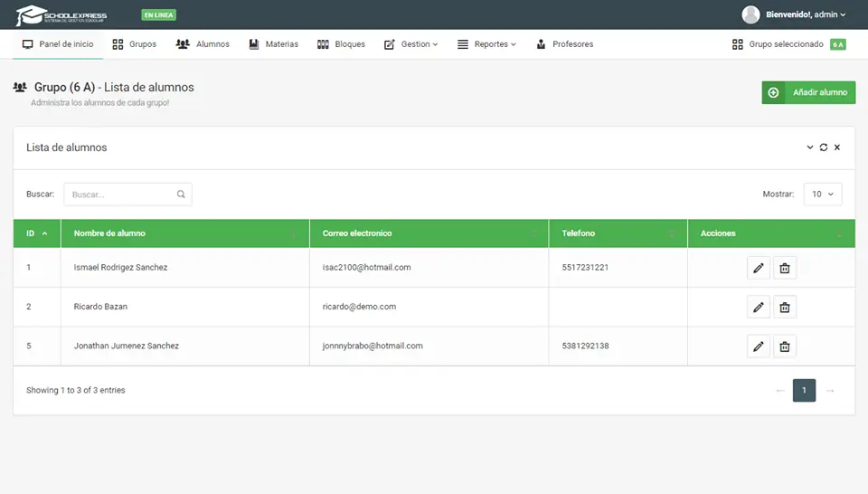Click email jonnybrabo@hotmail.com
Image resolution: width=868 pixels, height=494 pixels.
pos(373,347)
